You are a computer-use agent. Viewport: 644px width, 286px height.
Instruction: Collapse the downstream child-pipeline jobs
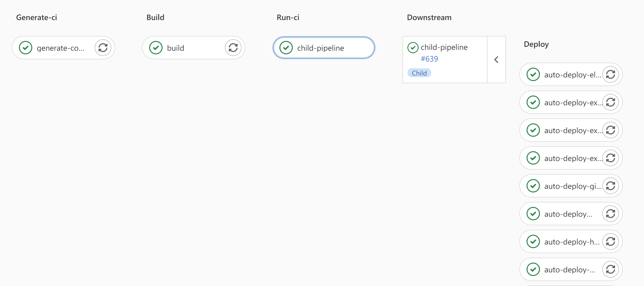tap(496, 59)
